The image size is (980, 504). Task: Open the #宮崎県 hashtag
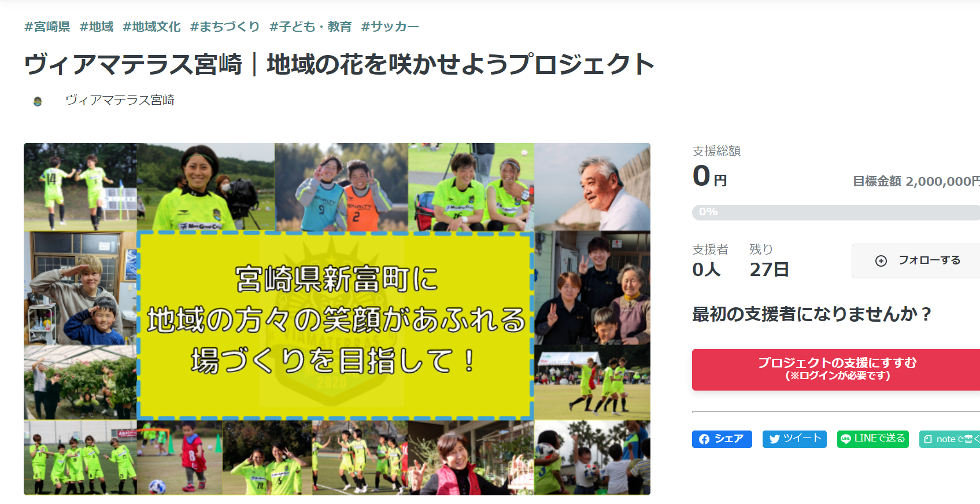[x=47, y=27]
